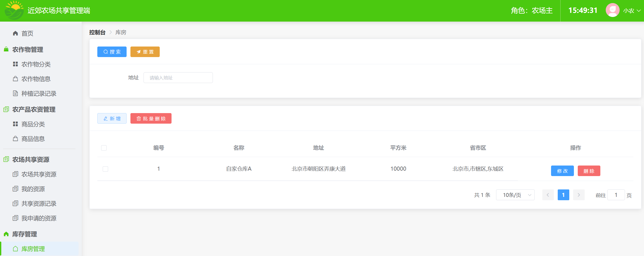Go to next page arrow
Viewport: 644px width, 256px height.
(x=579, y=195)
